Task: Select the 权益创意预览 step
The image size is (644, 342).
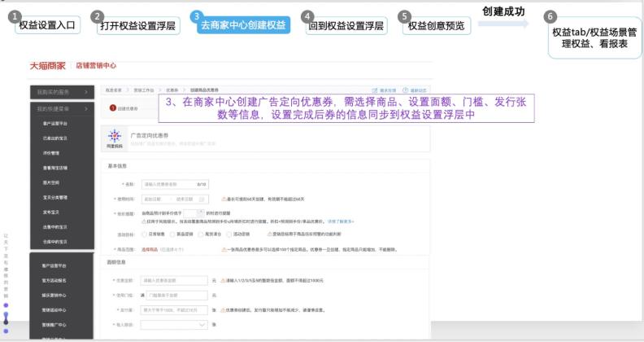Action: (436, 25)
